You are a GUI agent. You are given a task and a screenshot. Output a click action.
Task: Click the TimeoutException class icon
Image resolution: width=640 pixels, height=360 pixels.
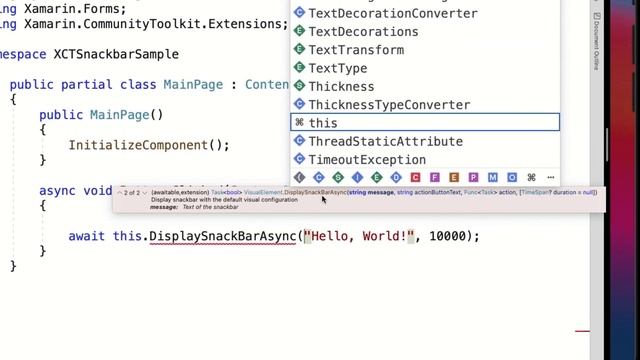[300, 159]
